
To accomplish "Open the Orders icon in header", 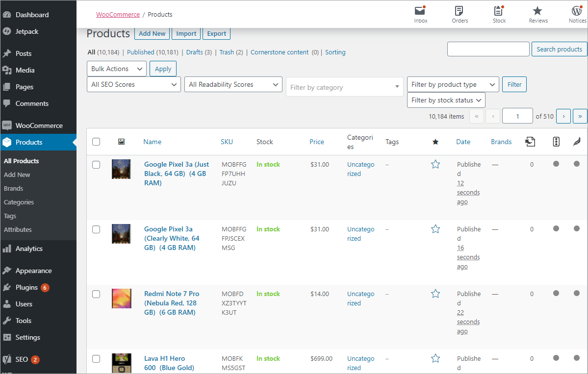I will tap(459, 10).
